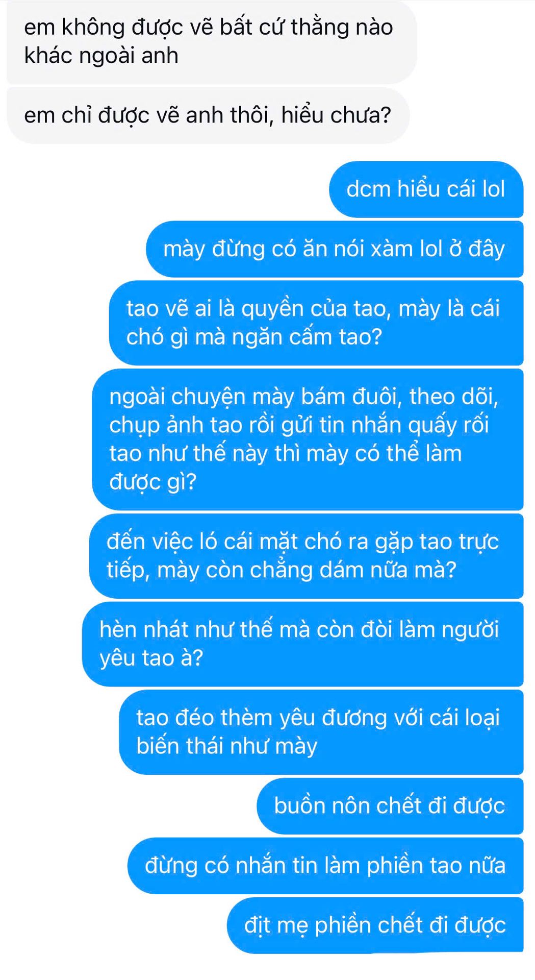Click the text line "yêu tao à?"
The width and height of the screenshot is (535, 980).
[x=151, y=658]
